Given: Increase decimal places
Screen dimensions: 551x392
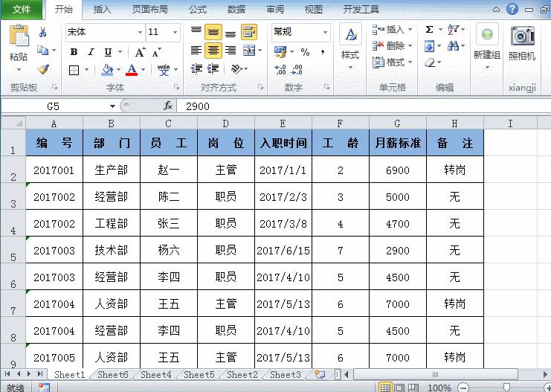Looking at the screenshot, I should coord(280,69).
